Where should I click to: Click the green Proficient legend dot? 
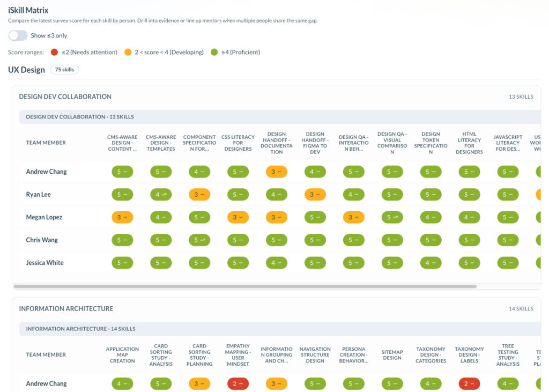point(214,53)
